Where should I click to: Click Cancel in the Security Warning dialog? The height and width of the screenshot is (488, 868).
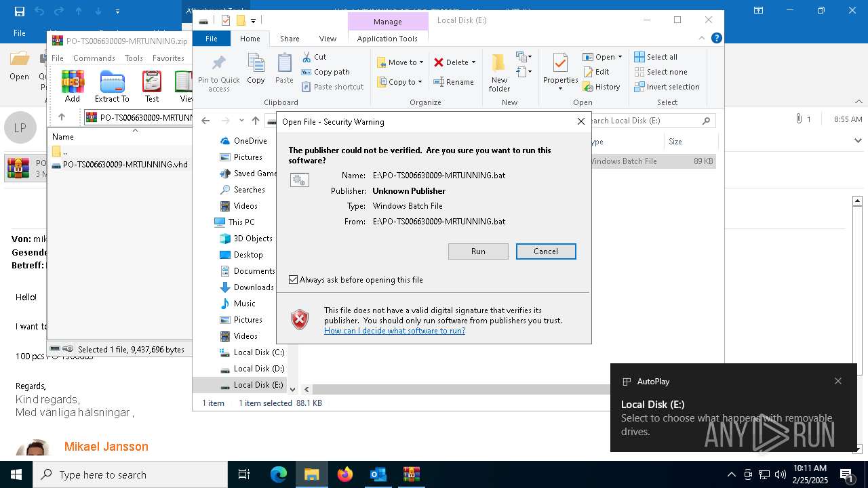[546, 251]
